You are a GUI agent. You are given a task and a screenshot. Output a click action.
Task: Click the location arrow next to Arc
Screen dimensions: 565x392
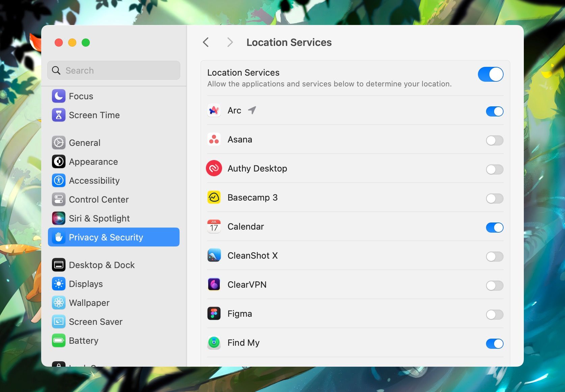tap(252, 110)
